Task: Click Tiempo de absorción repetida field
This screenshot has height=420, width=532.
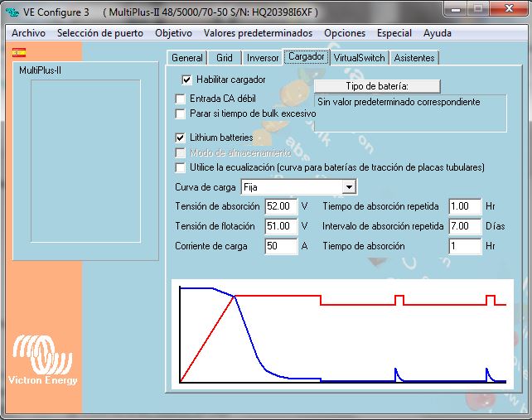Action: (465, 206)
